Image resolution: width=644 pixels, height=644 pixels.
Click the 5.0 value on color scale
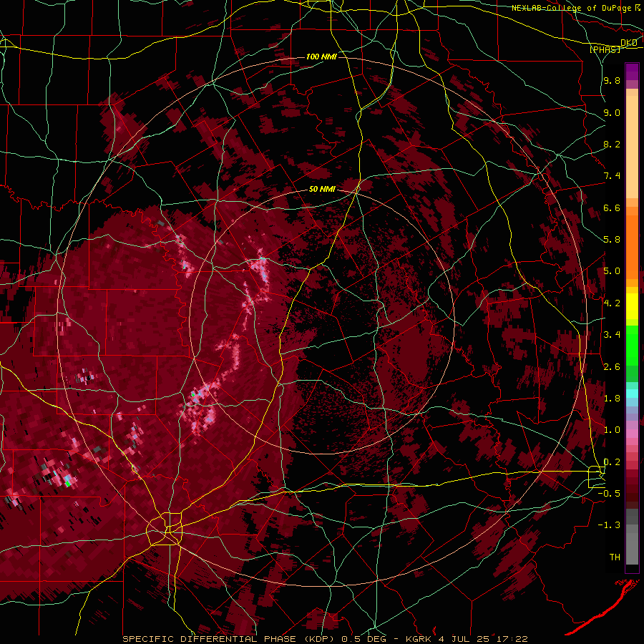click(x=612, y=271)
